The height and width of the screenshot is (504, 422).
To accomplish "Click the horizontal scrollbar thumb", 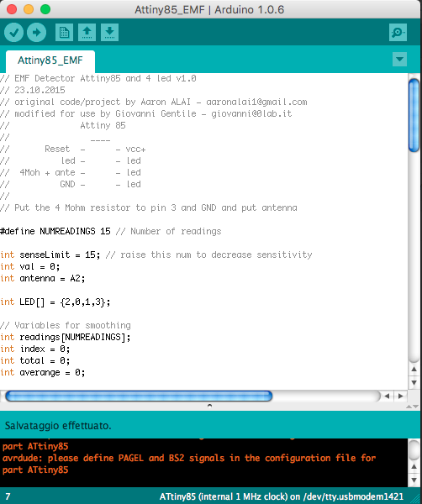I will 139,396.
